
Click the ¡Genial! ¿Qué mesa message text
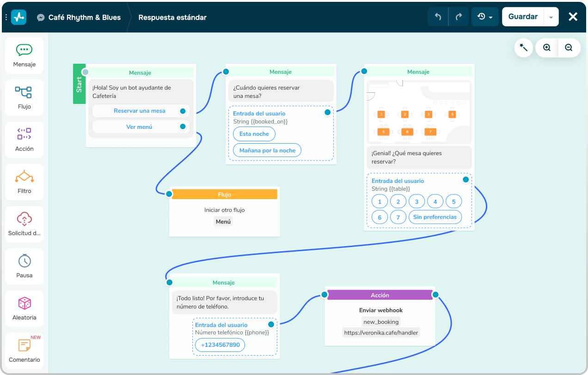click(407, 157)
